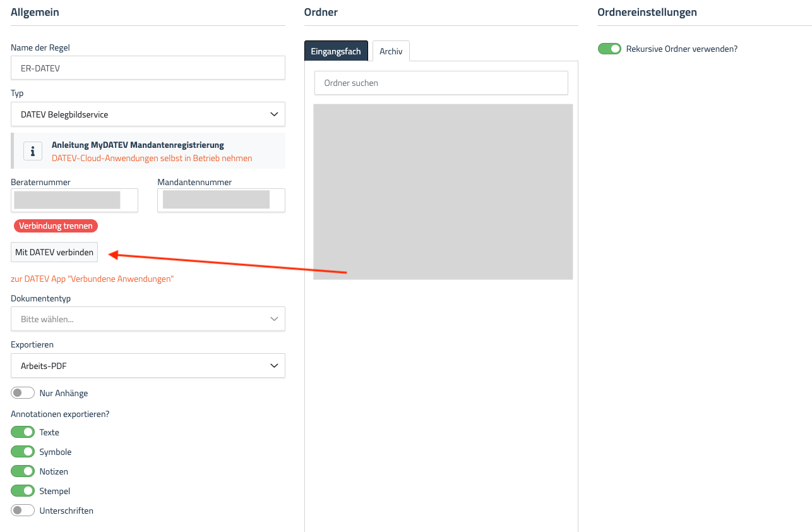
Task: Disable the Texte annotation switch
Action: tap(23, 432)
